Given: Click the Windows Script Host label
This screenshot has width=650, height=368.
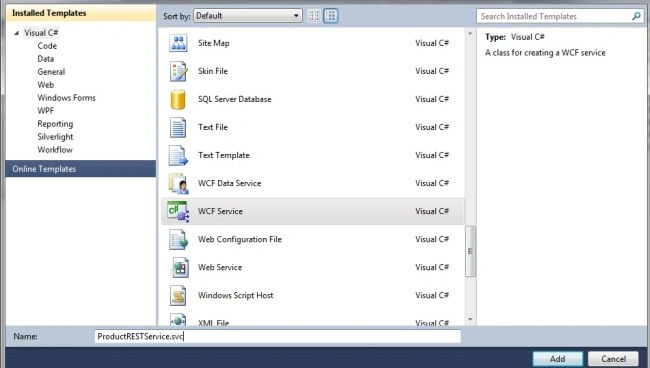Looking at the screenshot, I should click(x=235, y=295).
